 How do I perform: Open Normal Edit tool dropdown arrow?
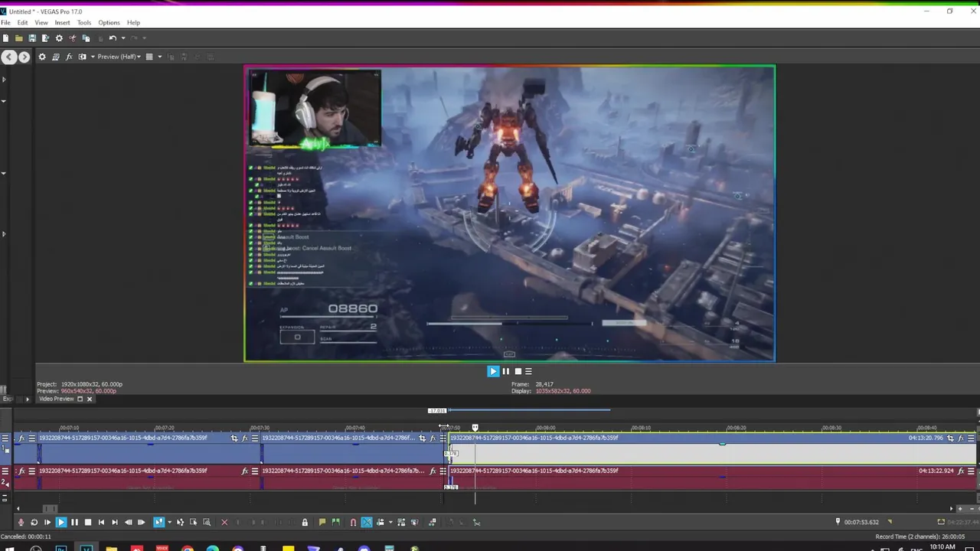[169, 522]
